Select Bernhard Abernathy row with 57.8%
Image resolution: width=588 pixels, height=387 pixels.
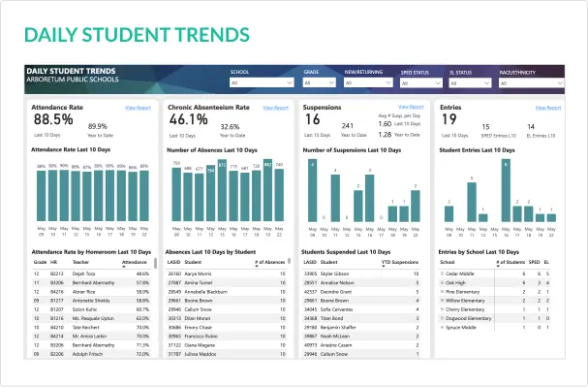(x=91, y=282)
